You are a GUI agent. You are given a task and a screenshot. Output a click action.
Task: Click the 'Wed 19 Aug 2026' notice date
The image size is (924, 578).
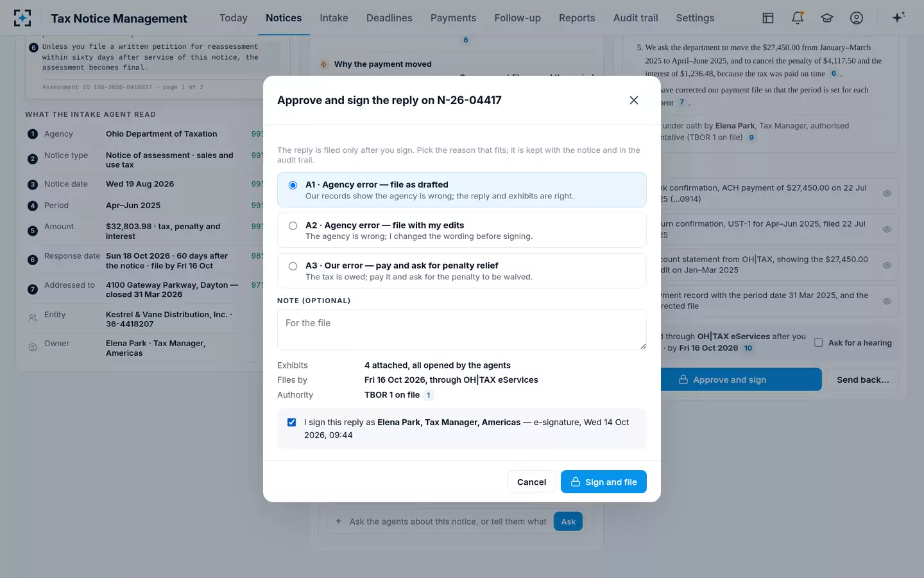point(140,184)
